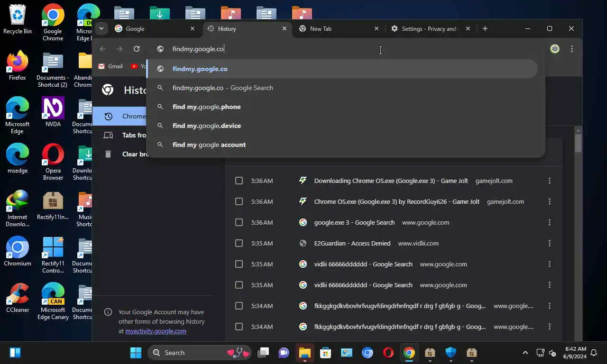Close the History tab
The image size is (607, 364).
285,28
